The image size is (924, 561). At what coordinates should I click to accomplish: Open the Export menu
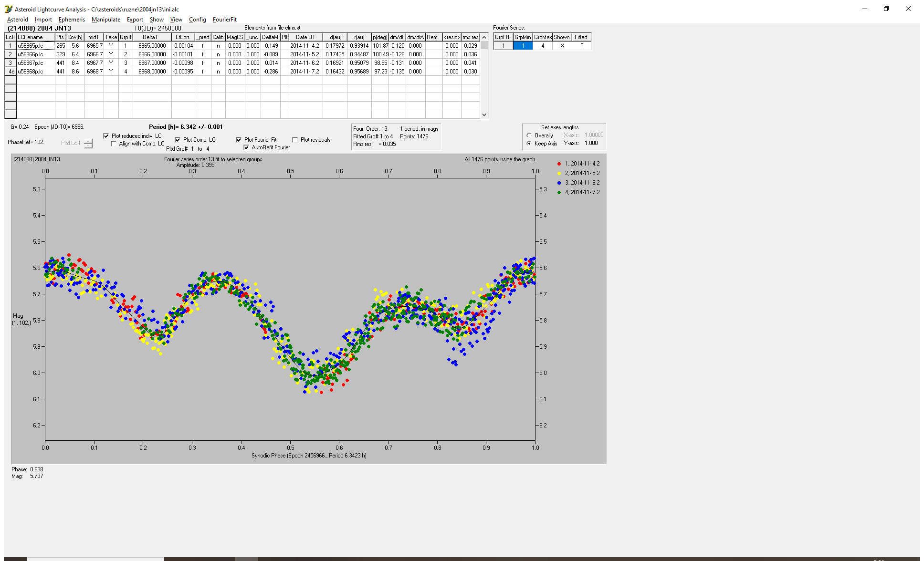[135, 20]
